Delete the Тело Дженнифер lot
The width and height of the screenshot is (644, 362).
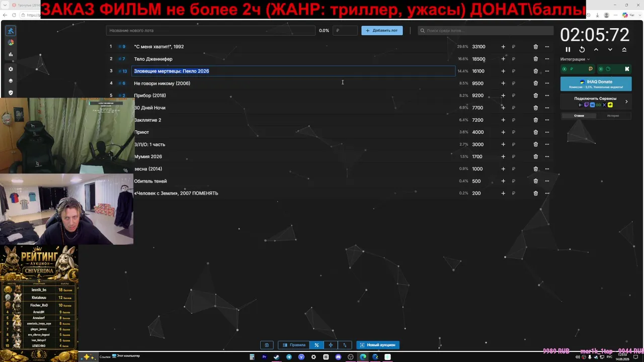(536, 59)
